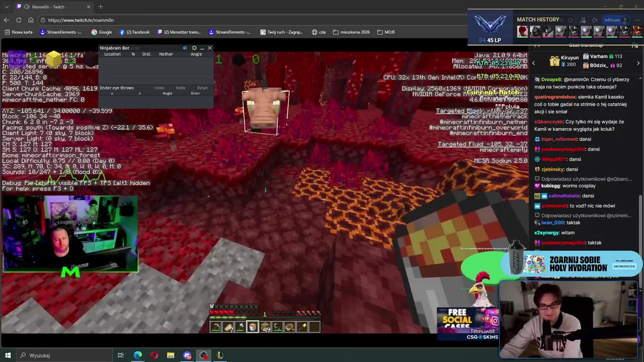
Task: Click the twitch.tv address bar
Action: pyautogui.click(x=252, y=20)
